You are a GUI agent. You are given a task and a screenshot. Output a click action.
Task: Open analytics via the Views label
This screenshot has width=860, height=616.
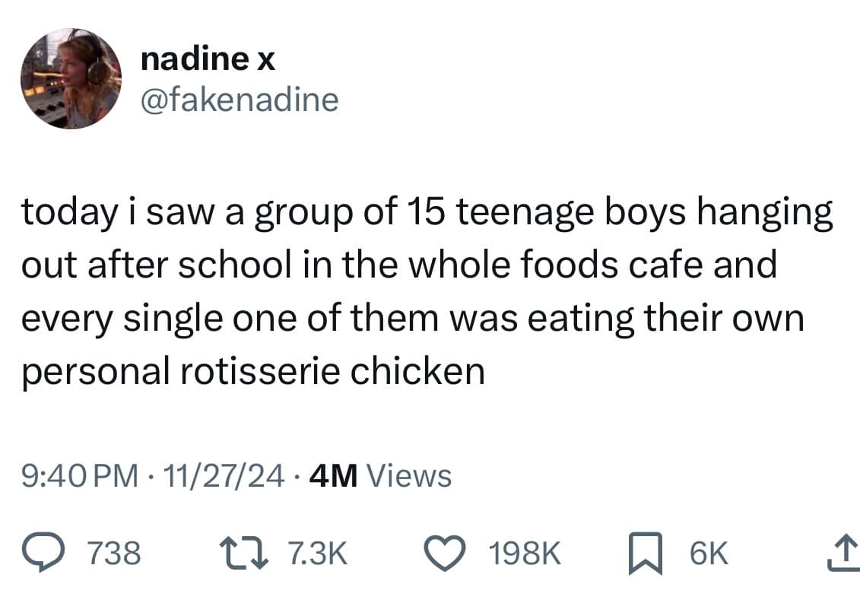[408, 475]
